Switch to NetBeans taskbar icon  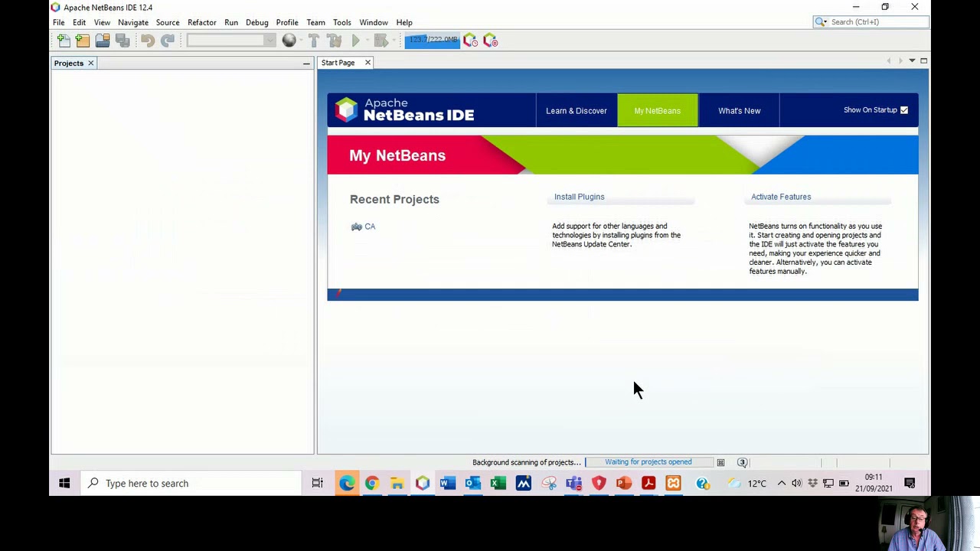[x=423, y=483]
